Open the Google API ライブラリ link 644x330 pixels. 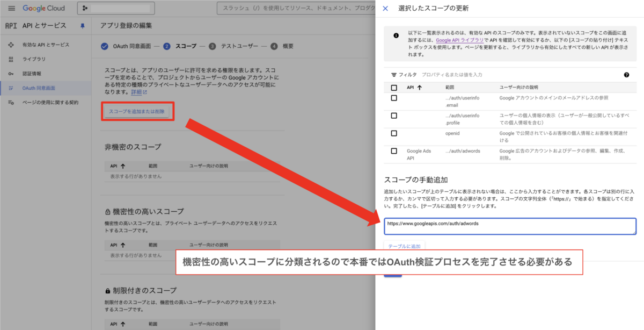pos(460,40)
